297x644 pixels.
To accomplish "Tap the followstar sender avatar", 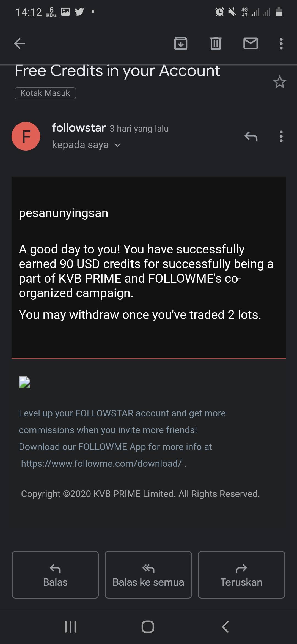I will [26, 136].
